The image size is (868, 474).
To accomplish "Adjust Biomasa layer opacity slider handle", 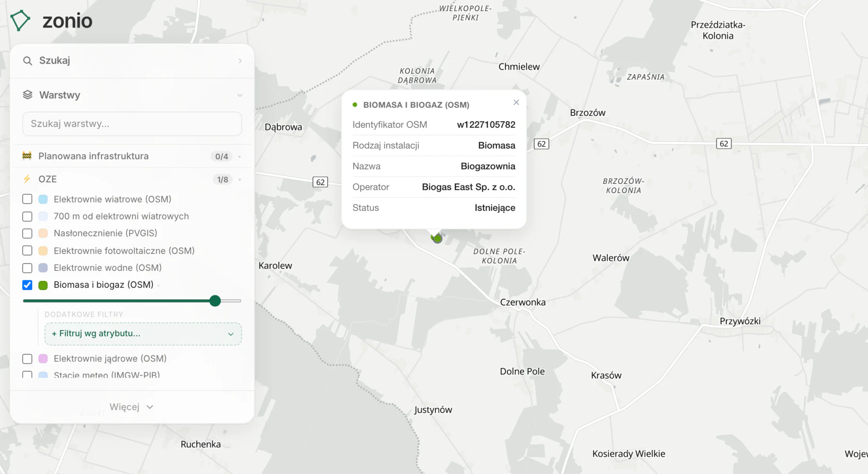I will [215, 301].
